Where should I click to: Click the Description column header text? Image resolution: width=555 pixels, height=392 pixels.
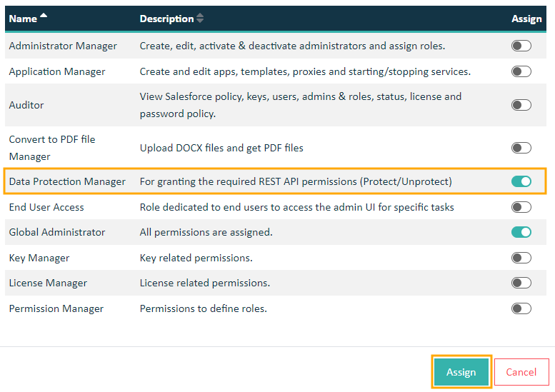pos(166,19)
